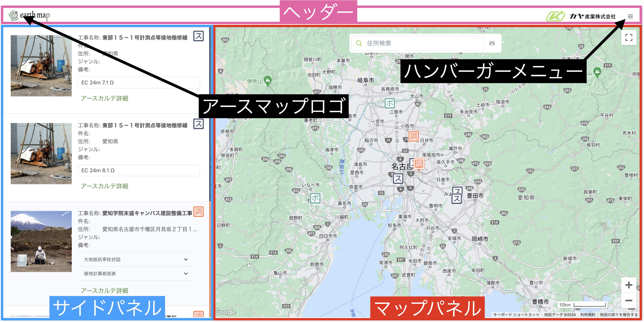The width and height of the screenshot is (644, 322).
Task: Select the ボ marker near Kuwana
Action: (315, 198)
